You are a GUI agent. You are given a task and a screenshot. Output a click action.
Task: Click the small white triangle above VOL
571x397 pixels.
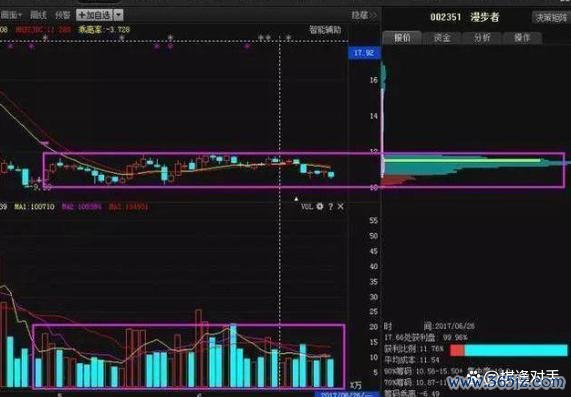click(x=296, y=199)
